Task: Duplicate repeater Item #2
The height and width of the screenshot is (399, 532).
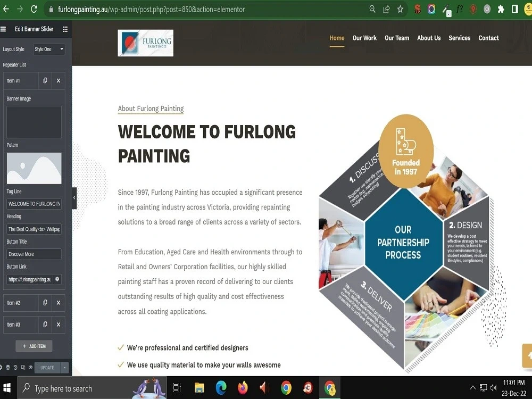Action: (45, 303)
